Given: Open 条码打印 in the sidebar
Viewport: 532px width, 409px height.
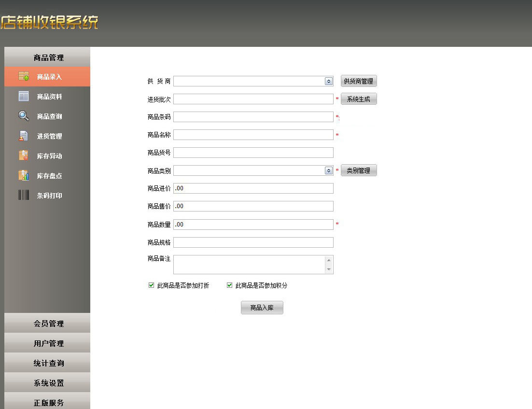Looking at the screenshot, I should 47,196.
